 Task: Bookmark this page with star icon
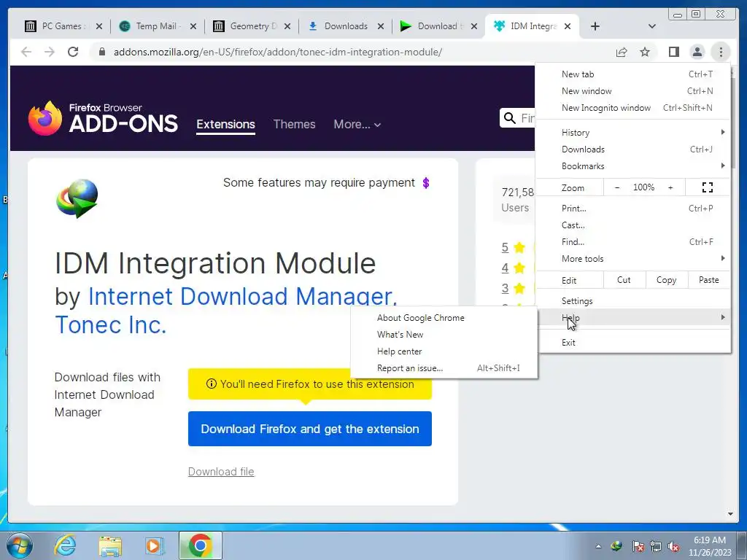click(645, 52)
